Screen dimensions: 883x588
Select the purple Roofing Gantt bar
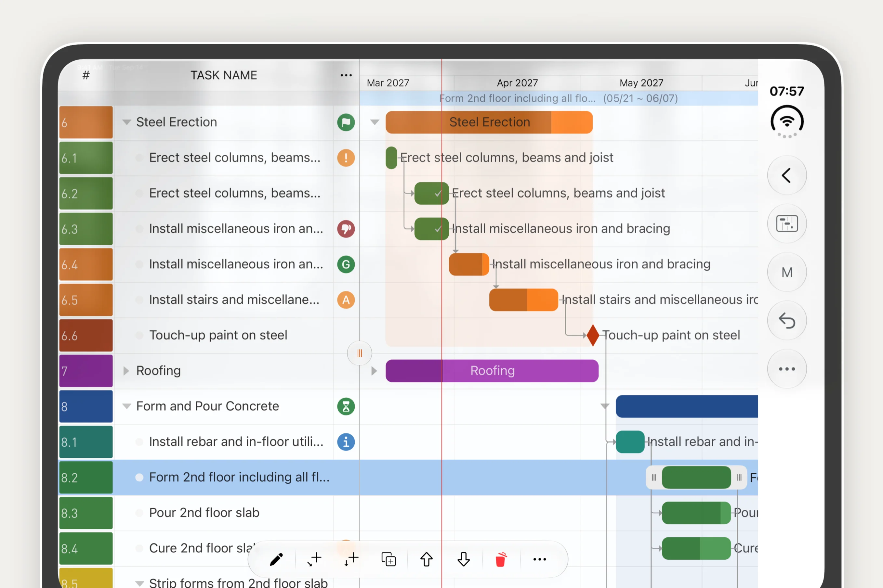point(492,371)
